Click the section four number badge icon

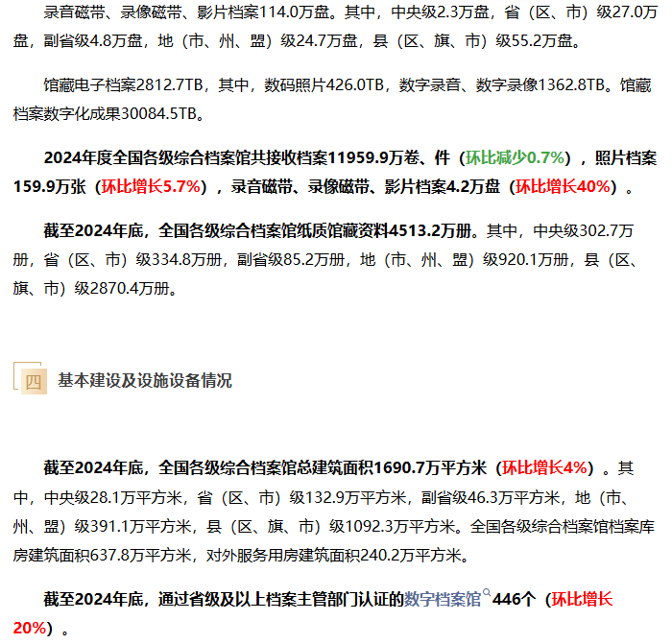pos(33,381)
